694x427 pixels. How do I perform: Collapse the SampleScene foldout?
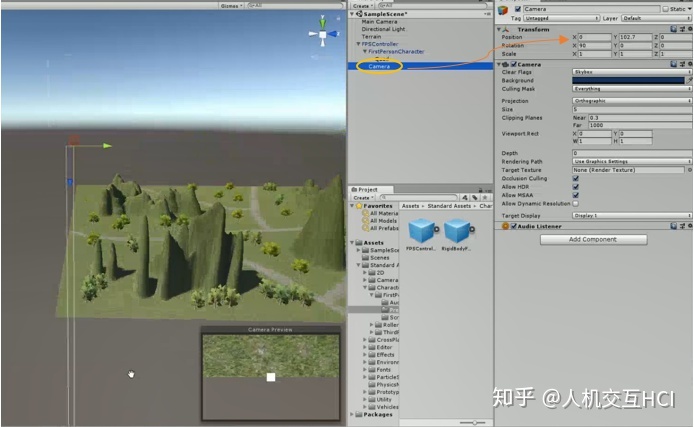[x=352, y=14]
